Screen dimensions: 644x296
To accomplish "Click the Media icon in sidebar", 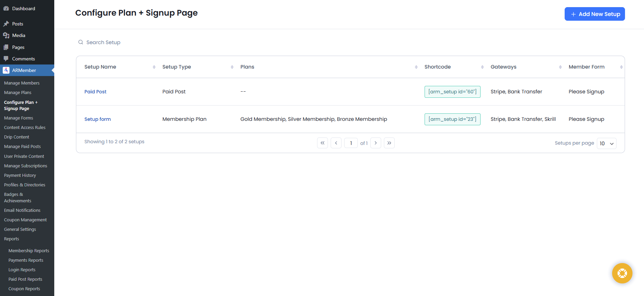I will point(6,35).
